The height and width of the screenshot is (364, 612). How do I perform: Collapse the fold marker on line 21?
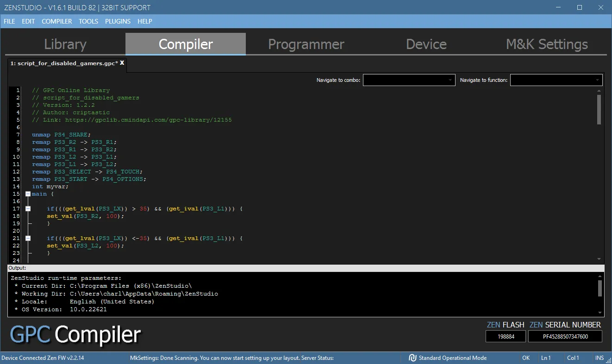[x=28, y=238]
